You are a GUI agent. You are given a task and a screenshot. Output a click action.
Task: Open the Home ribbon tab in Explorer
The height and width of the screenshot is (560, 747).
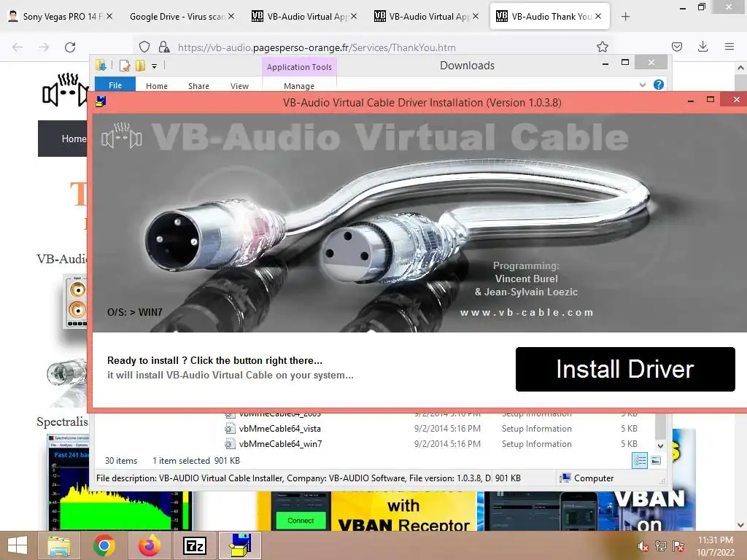coord(157,86)
